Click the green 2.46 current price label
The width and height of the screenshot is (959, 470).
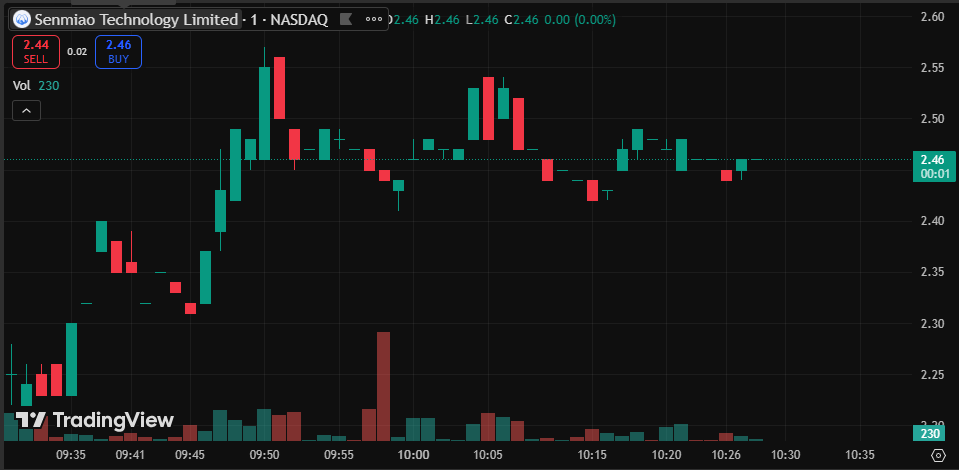click(934, 166)
